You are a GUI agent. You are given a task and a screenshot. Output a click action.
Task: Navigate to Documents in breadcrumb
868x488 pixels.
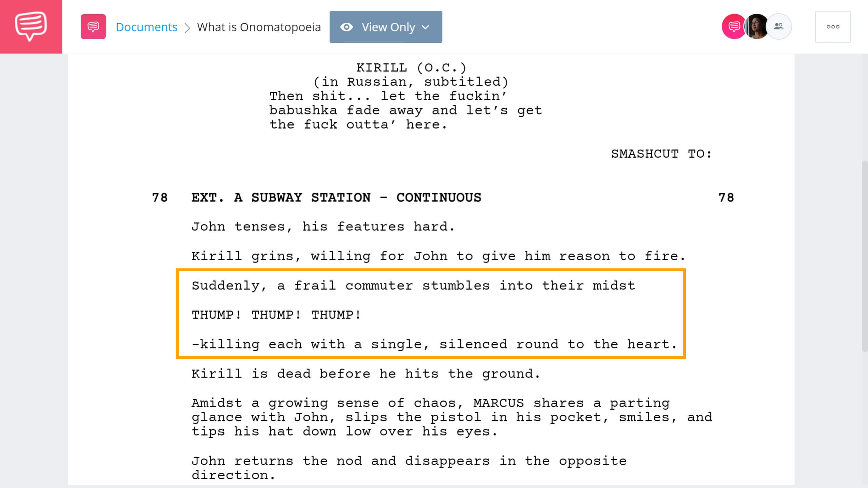click(145, 27)
